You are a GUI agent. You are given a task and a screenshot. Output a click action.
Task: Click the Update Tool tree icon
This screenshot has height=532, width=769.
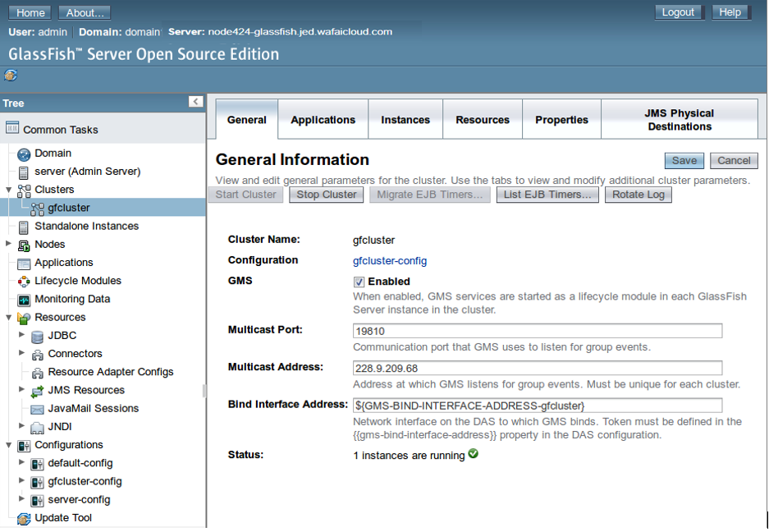24,519
